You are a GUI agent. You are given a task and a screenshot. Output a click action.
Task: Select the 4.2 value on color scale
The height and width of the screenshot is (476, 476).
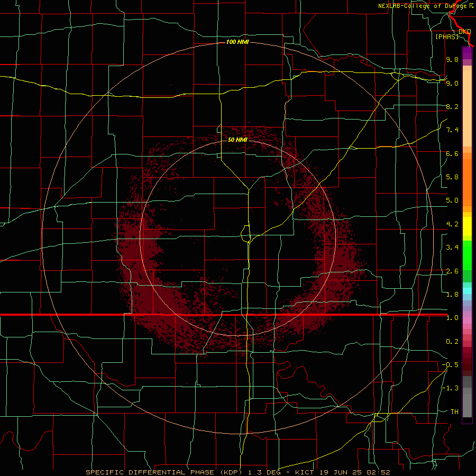[x=452, y=224]
